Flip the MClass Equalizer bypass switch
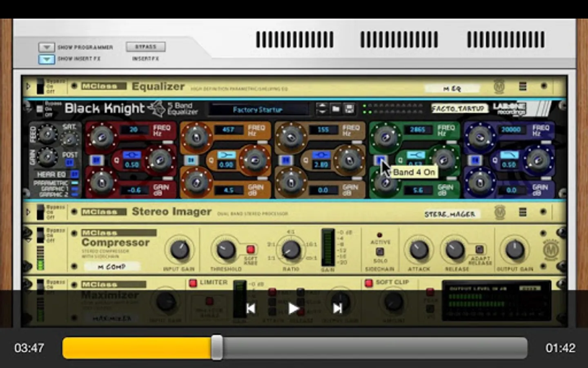The image size is (588, 368). (40, 86)
